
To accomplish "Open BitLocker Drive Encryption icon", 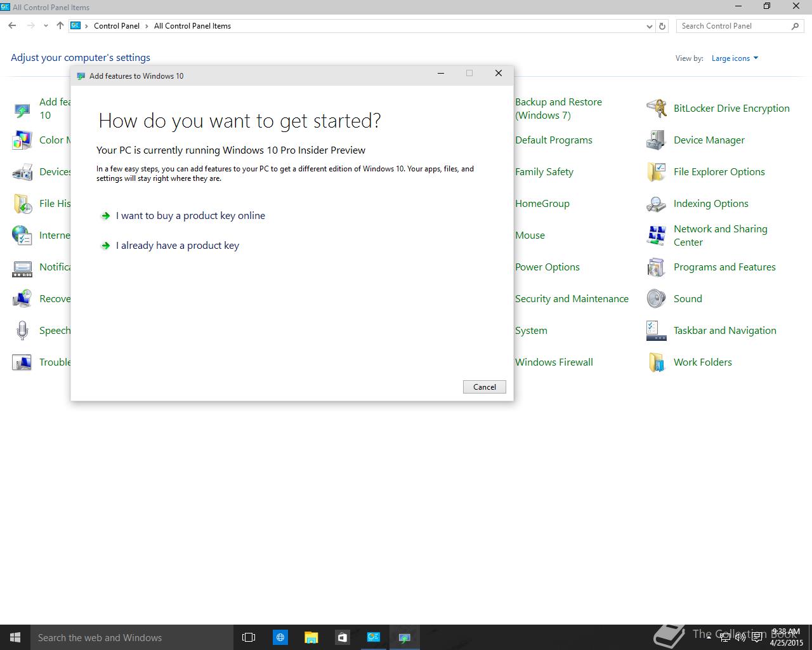I will coord(656,109).
